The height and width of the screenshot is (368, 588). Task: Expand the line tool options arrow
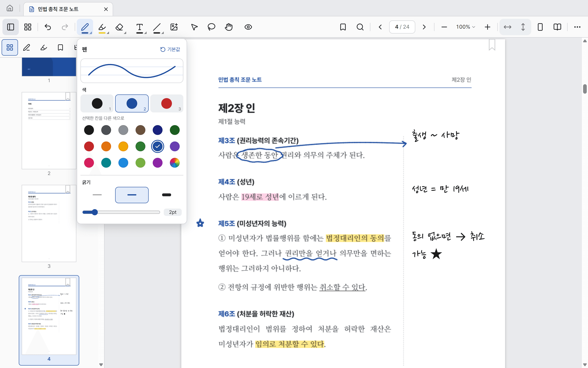coord(163,33)
